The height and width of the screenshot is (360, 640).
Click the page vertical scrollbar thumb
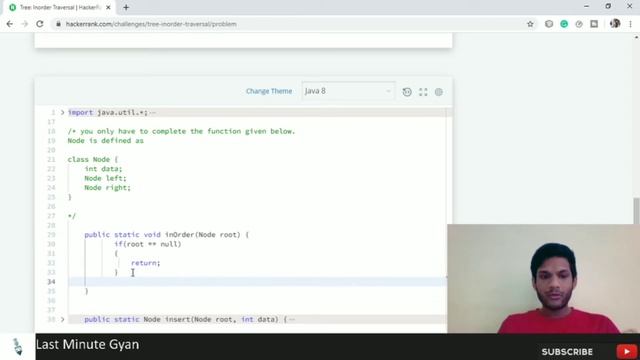point(636,211)
